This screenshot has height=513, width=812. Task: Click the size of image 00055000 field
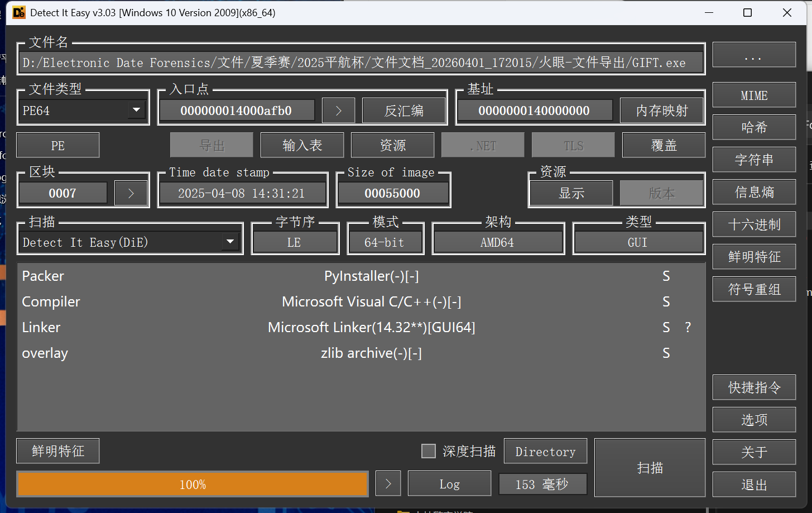(393, 193)
